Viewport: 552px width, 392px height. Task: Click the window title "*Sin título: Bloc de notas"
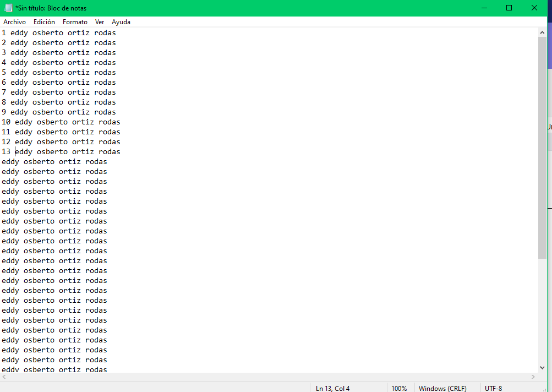click(x=51, y=8)
